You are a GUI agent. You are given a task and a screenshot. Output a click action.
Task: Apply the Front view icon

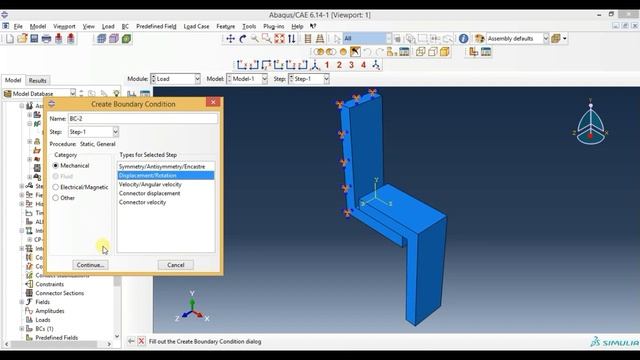[242, 65]
